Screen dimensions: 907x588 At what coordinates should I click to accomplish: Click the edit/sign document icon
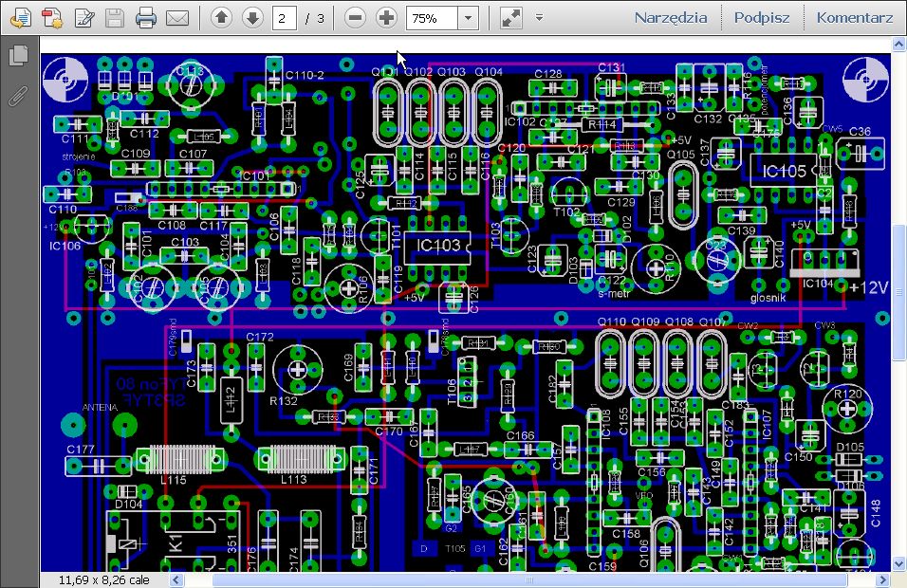tap(84, 18)
